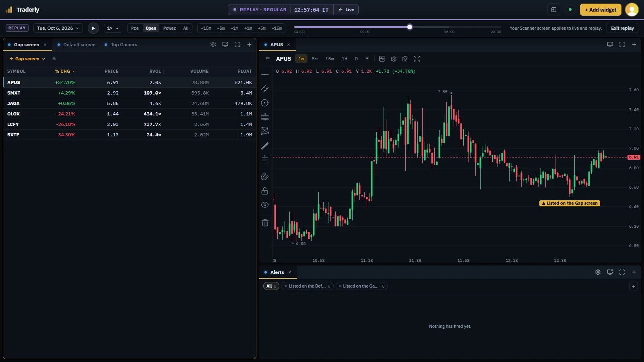Image resolution: width=644 pixels, height=362 pixels.
Task: Jump replay to Power session
Action: pos(169,28)
